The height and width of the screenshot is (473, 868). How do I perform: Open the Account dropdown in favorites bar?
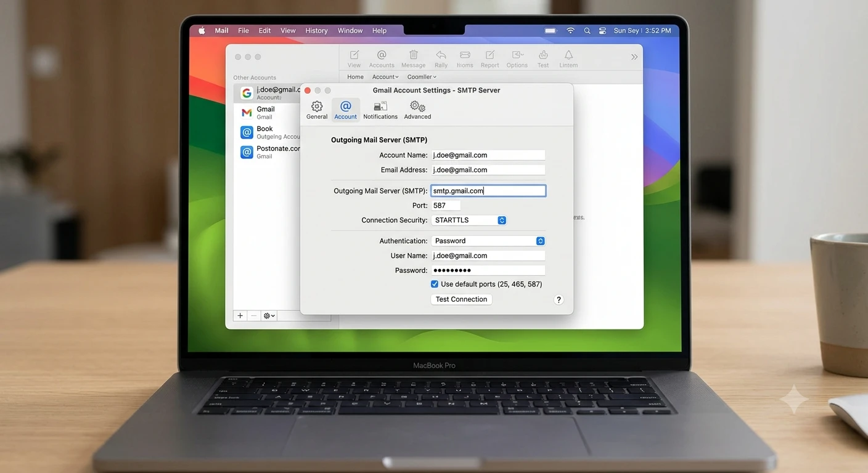coord(385,77)
